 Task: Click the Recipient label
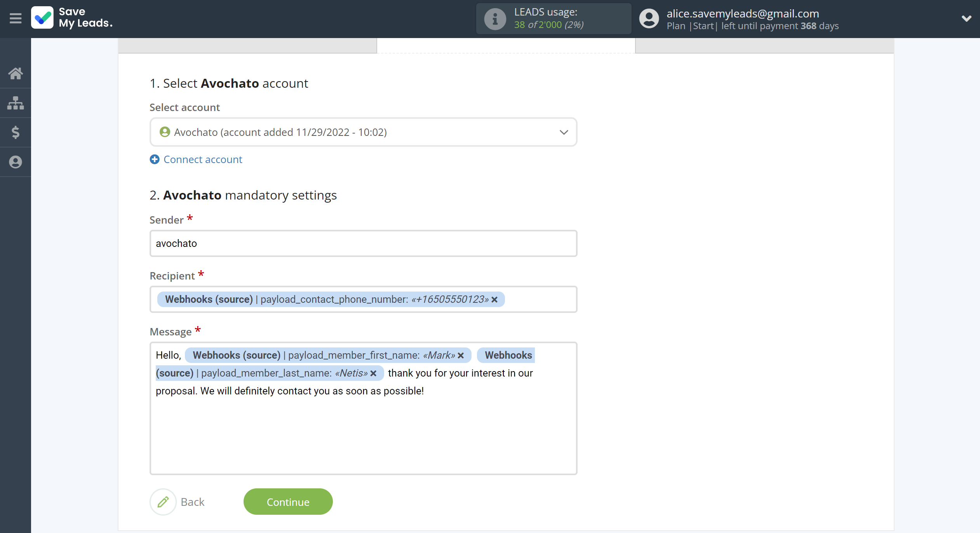(x=172, y=276)
